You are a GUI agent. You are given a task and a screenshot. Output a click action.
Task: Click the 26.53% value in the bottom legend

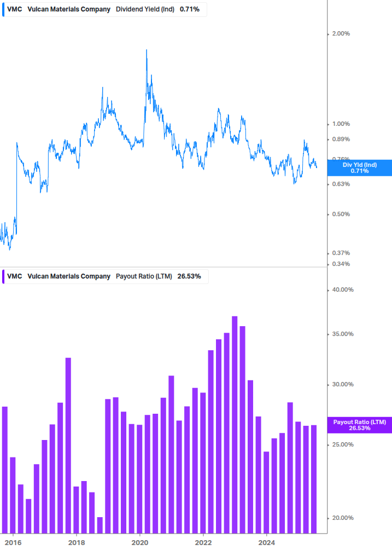[x=189, y=276]
